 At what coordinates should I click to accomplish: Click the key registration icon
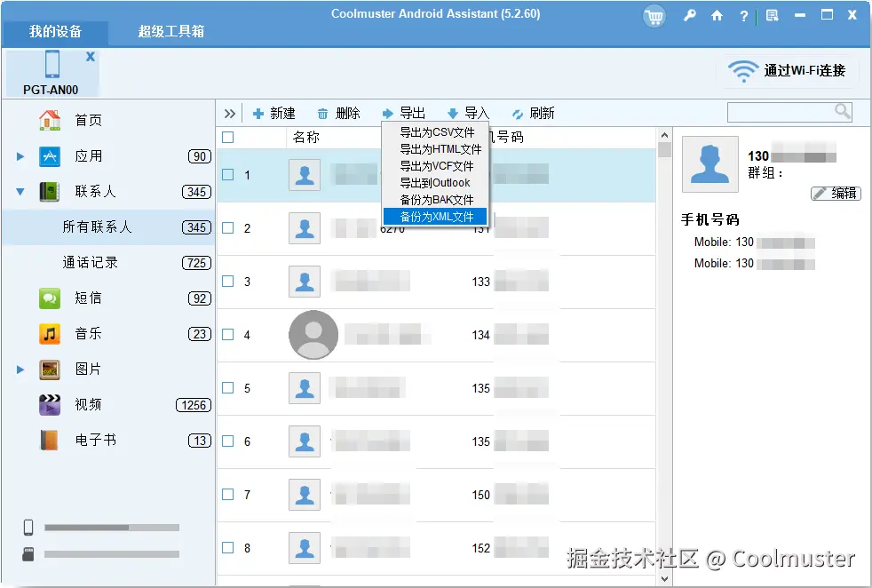coord(690,16)
